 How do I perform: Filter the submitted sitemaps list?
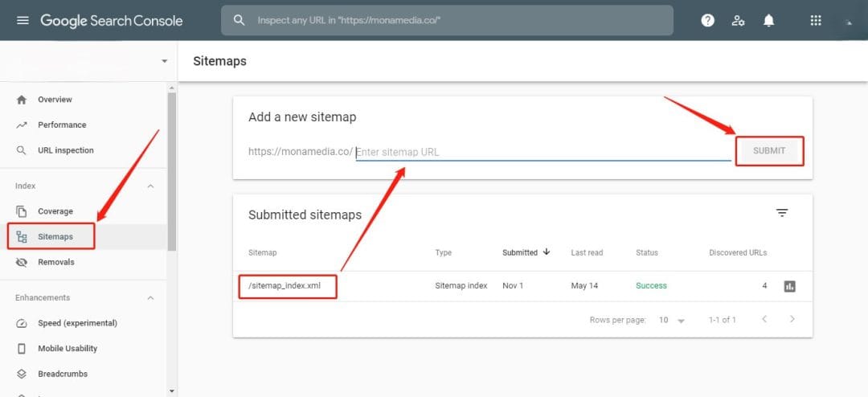781,213
